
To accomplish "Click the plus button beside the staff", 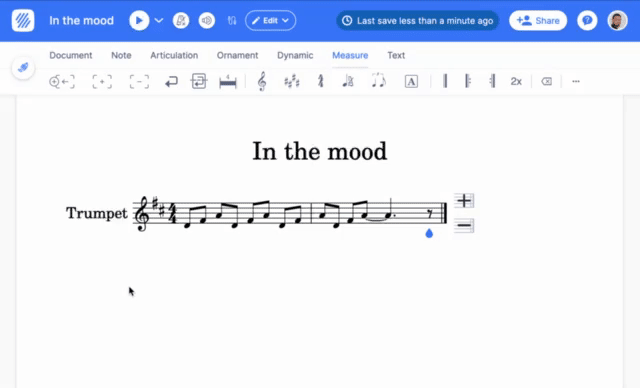I will tap(464, 201).
